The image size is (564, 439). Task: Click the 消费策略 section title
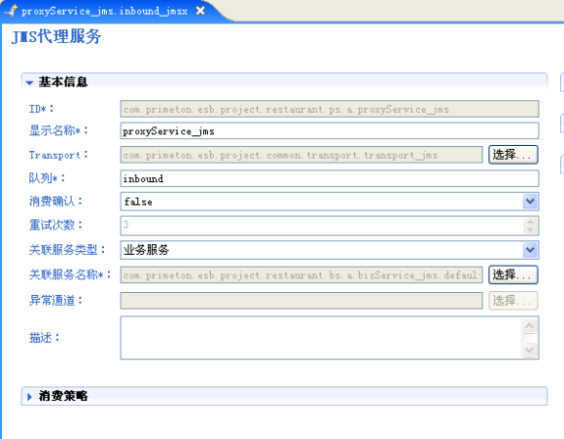[x=63, y=396]
